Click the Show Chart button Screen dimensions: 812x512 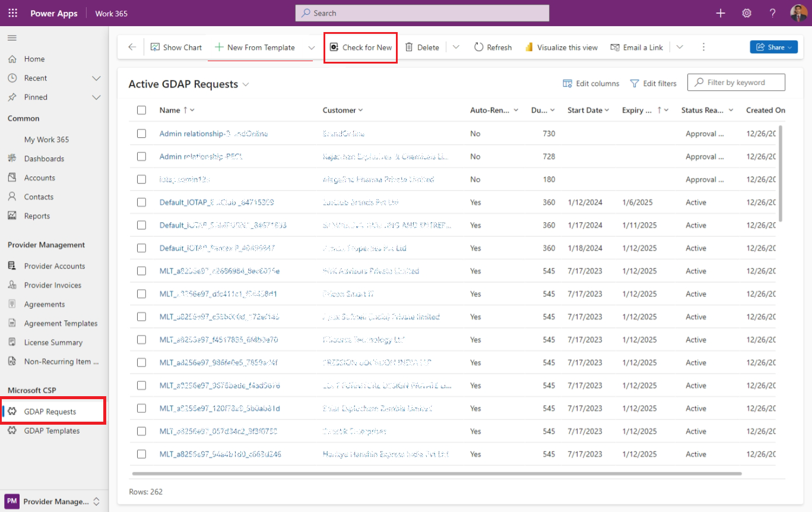176,48
